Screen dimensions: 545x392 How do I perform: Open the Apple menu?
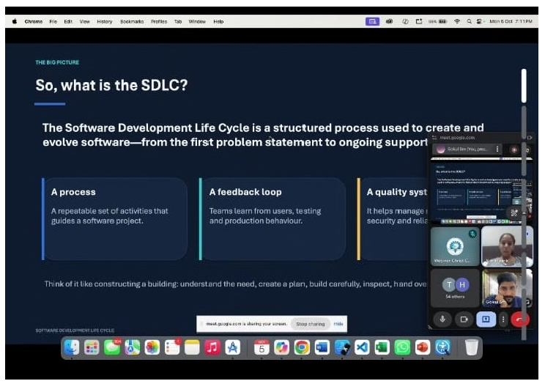(15, 21)
